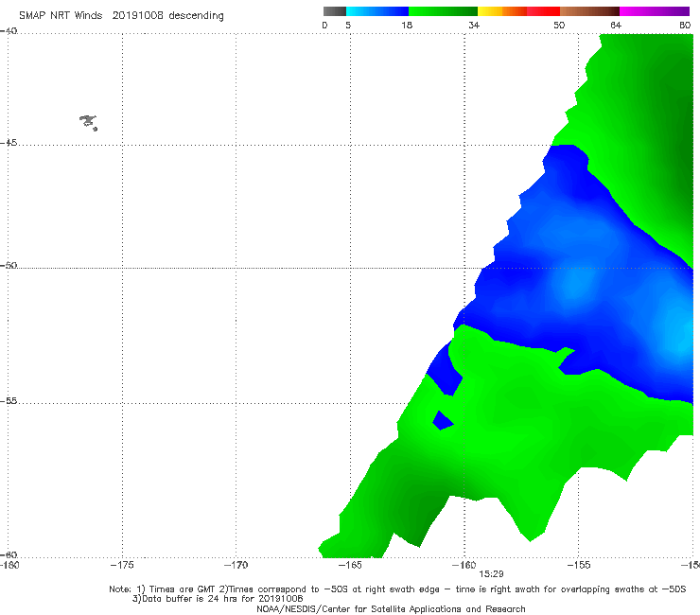Click the longitude label -175
700x615 pixels.
[x=122, y=565]
